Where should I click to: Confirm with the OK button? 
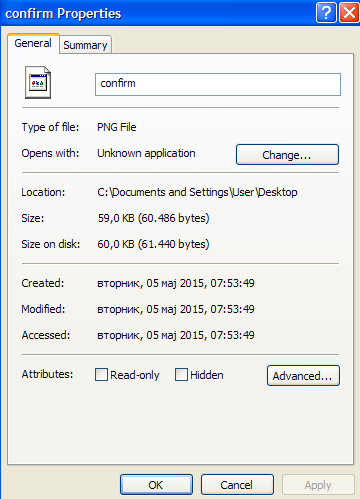tap(156, 485)
